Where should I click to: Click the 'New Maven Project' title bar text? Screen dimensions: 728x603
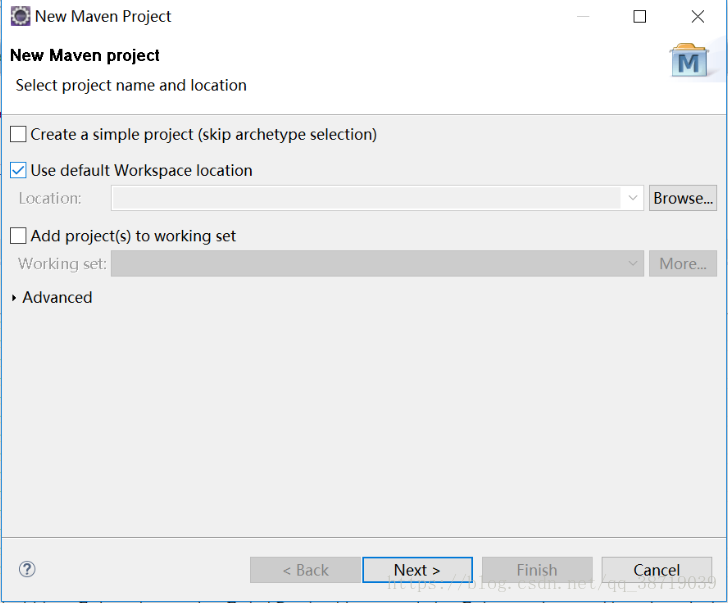click(103, 16)
